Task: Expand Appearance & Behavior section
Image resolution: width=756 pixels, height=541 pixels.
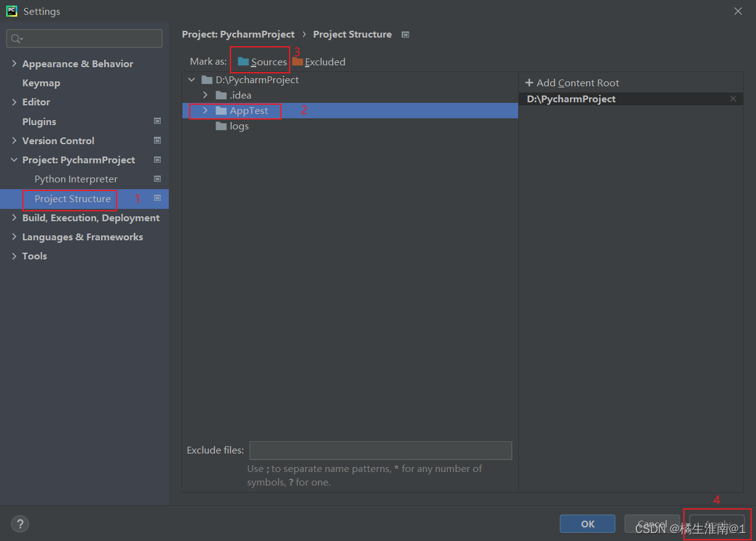Action: (x=14, y=63)
